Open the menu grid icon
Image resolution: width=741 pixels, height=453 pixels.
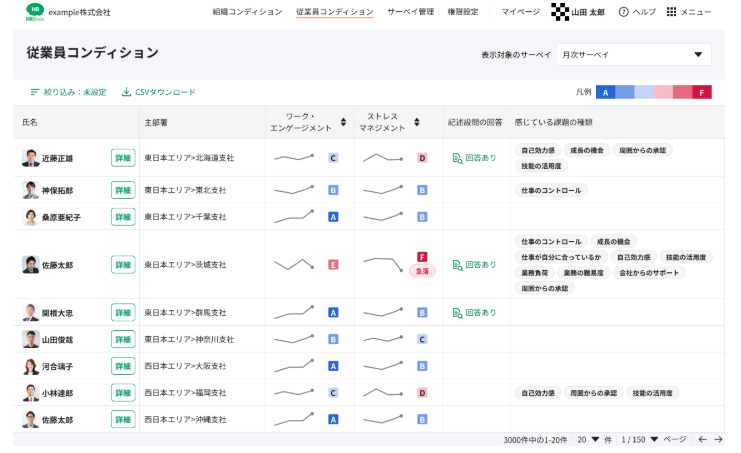pos(671,12)
